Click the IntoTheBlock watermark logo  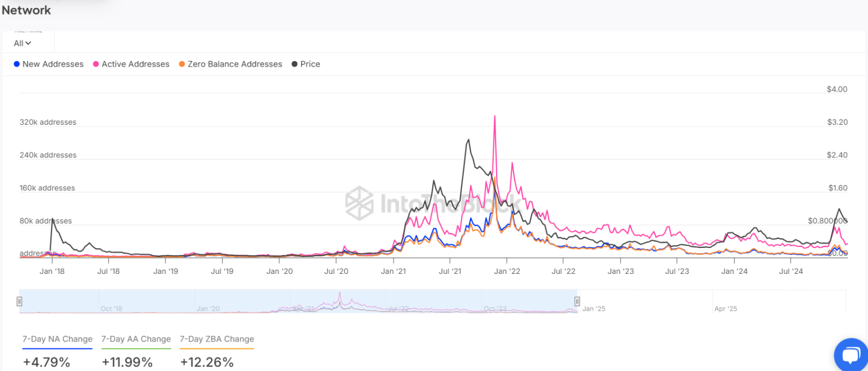coord(359,203)
